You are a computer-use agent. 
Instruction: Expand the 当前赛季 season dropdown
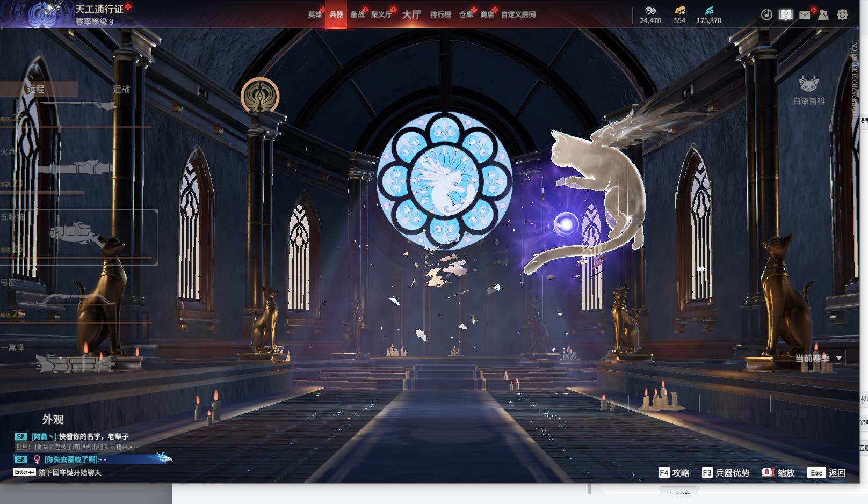pyautogui.click(x=819, y=358)
